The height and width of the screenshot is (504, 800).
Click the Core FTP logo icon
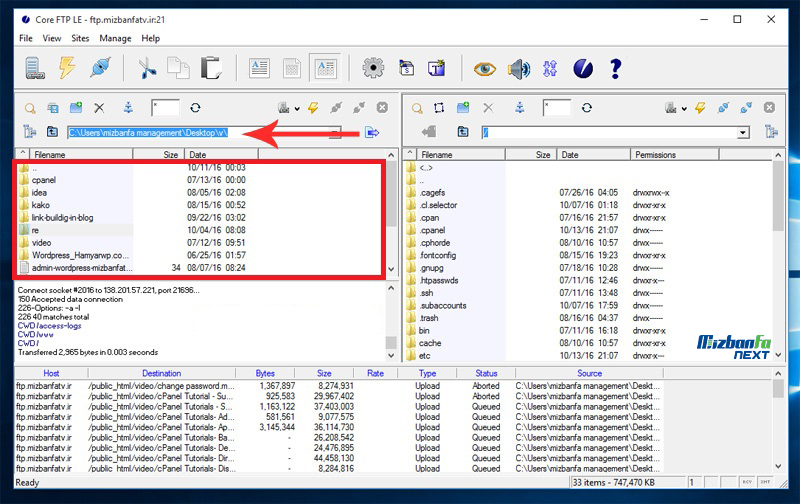click(583, 68)
